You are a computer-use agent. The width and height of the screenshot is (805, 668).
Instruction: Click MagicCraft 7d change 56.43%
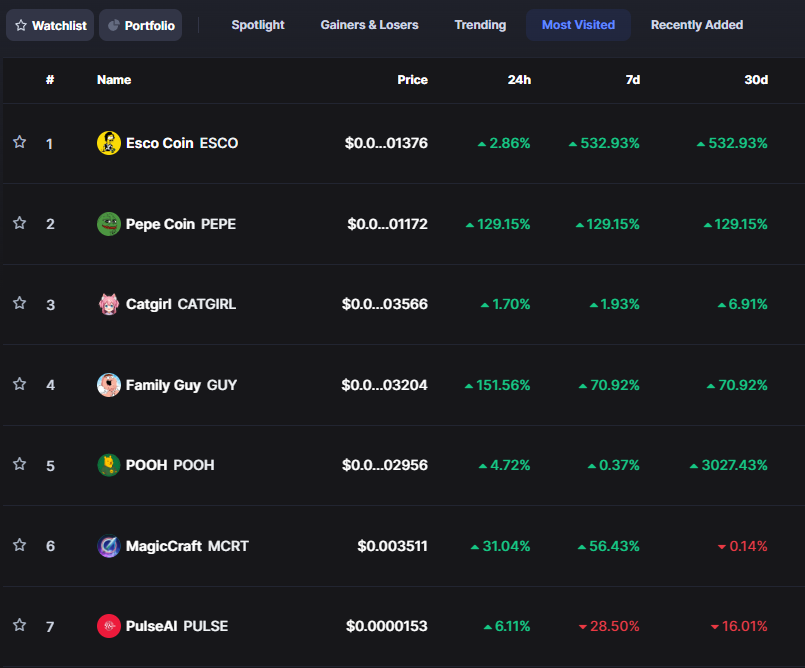(608, 546)
